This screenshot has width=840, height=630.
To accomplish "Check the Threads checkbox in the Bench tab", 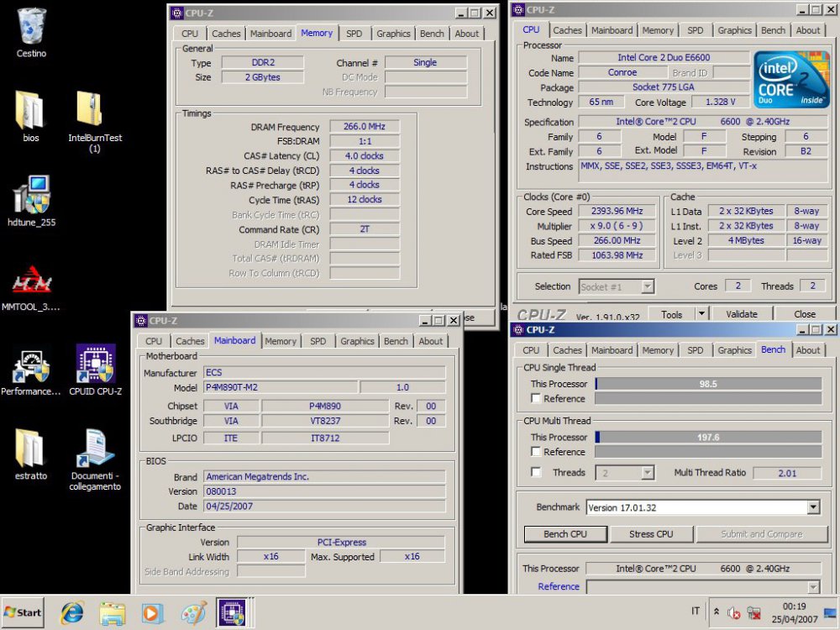I will pyautogui.click(x=535, y=472).
